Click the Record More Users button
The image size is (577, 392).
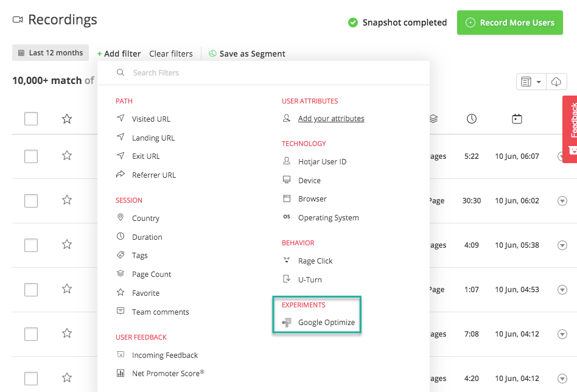click(x=509, y=23)
